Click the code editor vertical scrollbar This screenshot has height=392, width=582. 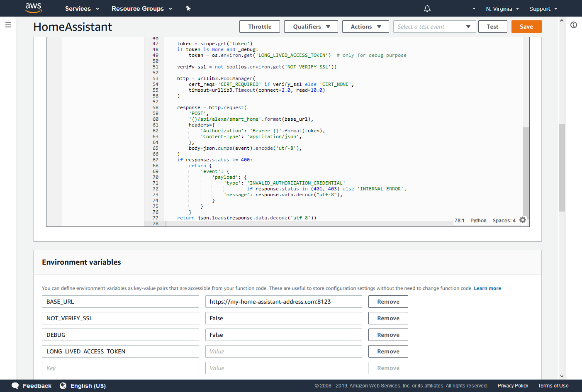526,172
